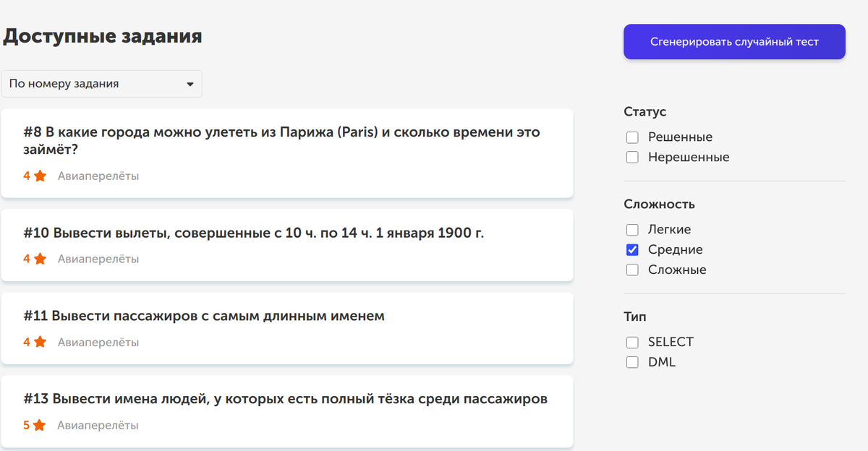This screenshot has width=868, height=451.
Task: Check the "DML" type filter
Action: (632, 361)
